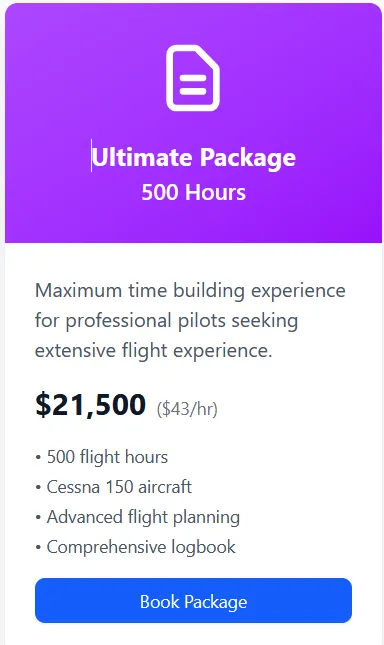Click the Maximum time building description paragraph
Screen dimensions: 384x645
pos(190,320)
